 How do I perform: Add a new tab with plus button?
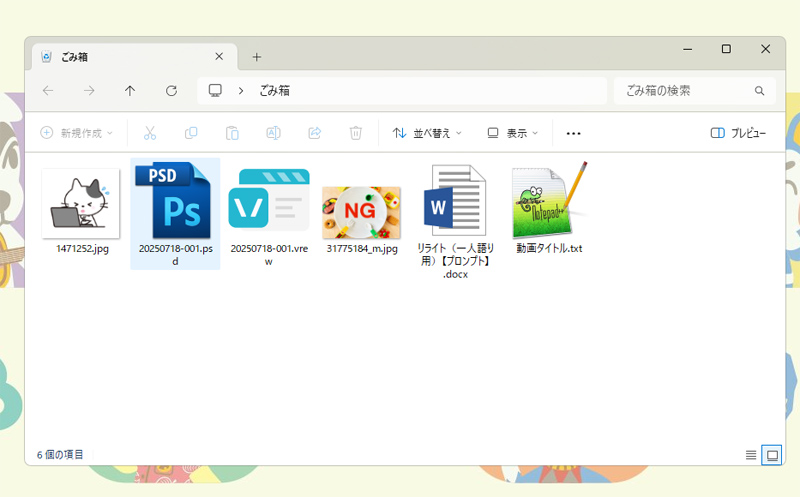257,57
